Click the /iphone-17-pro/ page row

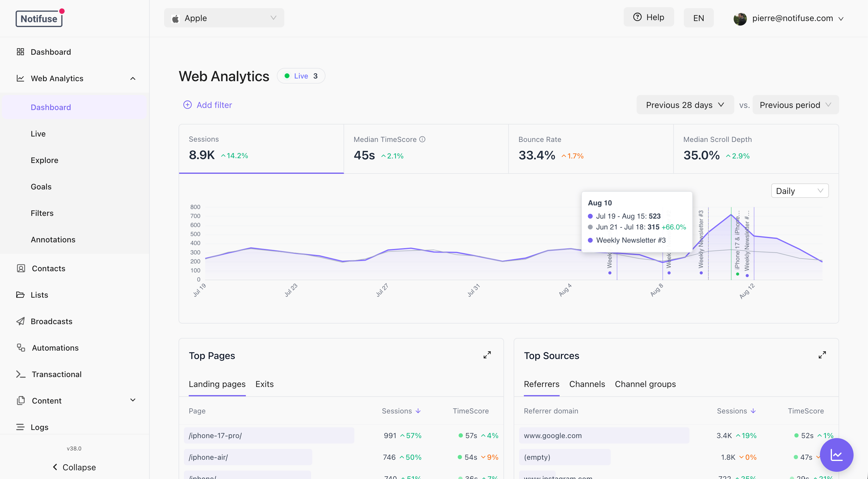pos(341,435)
